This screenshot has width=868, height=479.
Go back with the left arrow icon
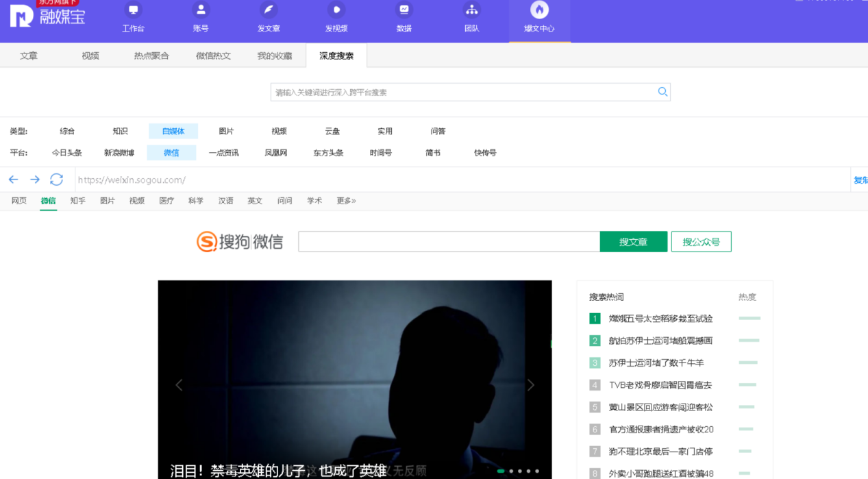[x=13, y=180]
